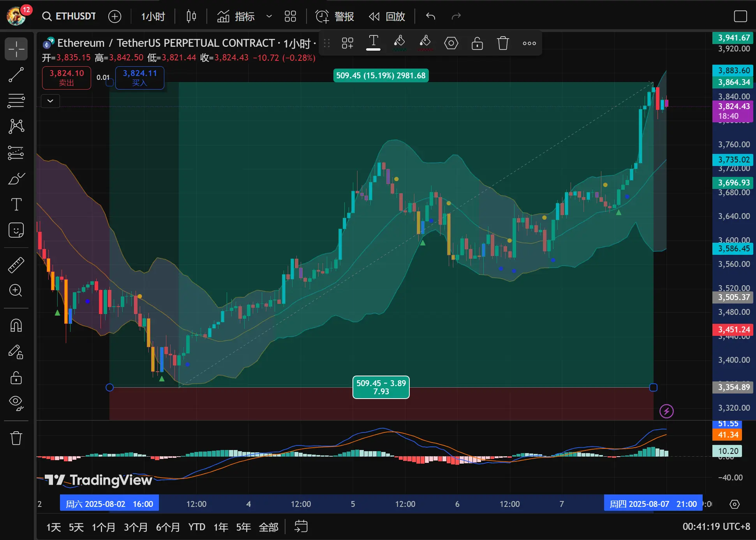Pick the stop area background color
This screenshot has width=756, height=540.
tap(425, 43)
